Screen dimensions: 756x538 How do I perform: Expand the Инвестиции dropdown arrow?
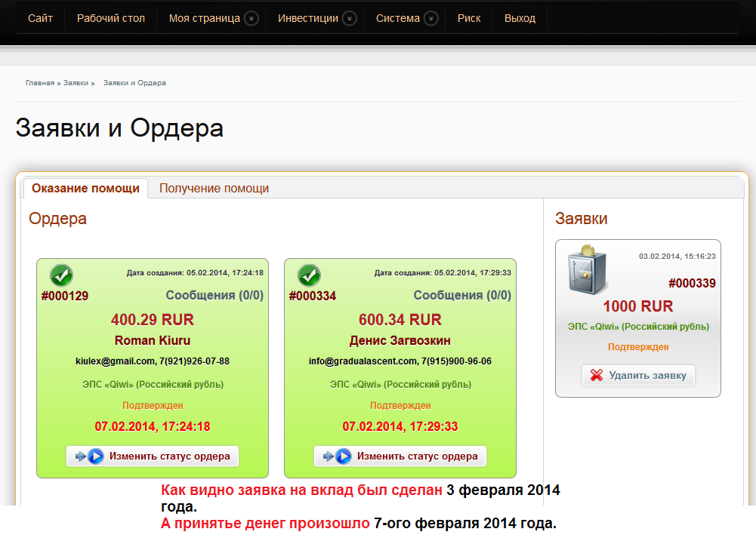pyautogui.click(x=349, y=19)
